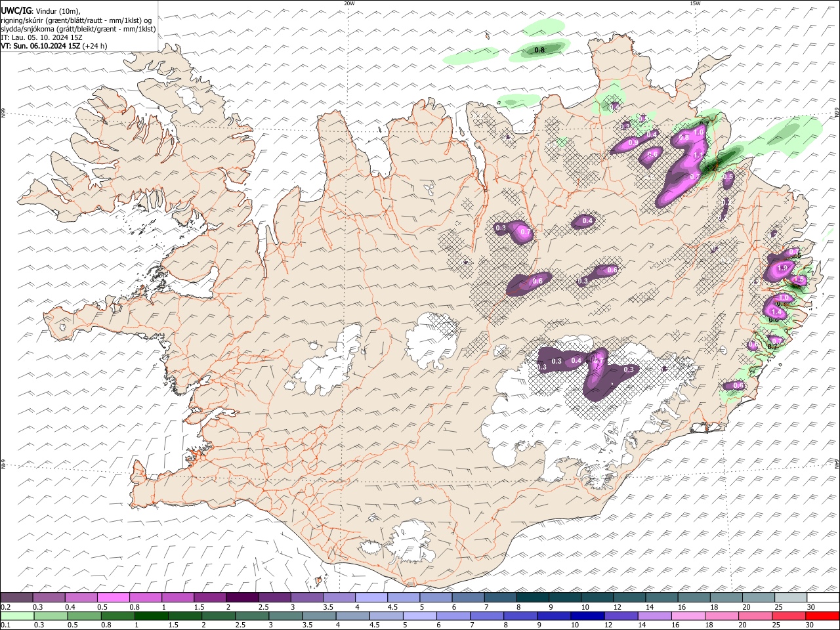
Task: Pick the bottom legend row swatch labeled 9
Action: (x=554, y=616)
